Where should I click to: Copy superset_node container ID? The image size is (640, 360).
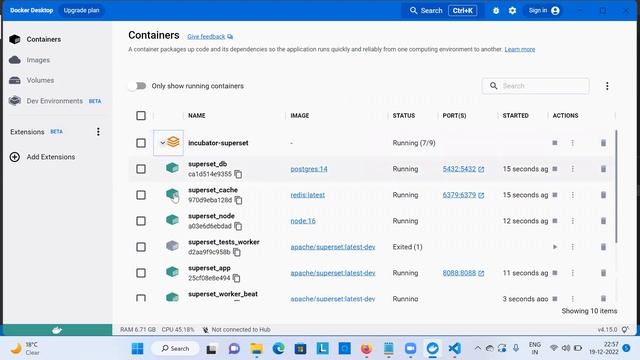click(238, 226)
